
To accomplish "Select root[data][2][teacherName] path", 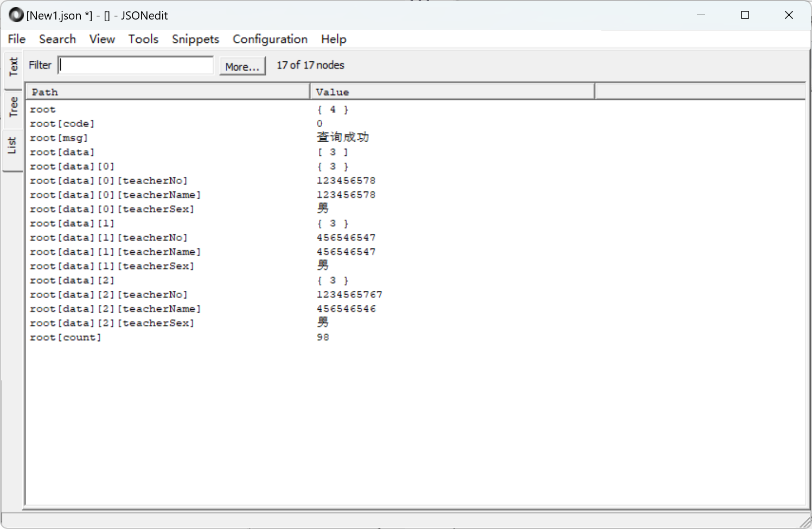I will coord(116,309).
